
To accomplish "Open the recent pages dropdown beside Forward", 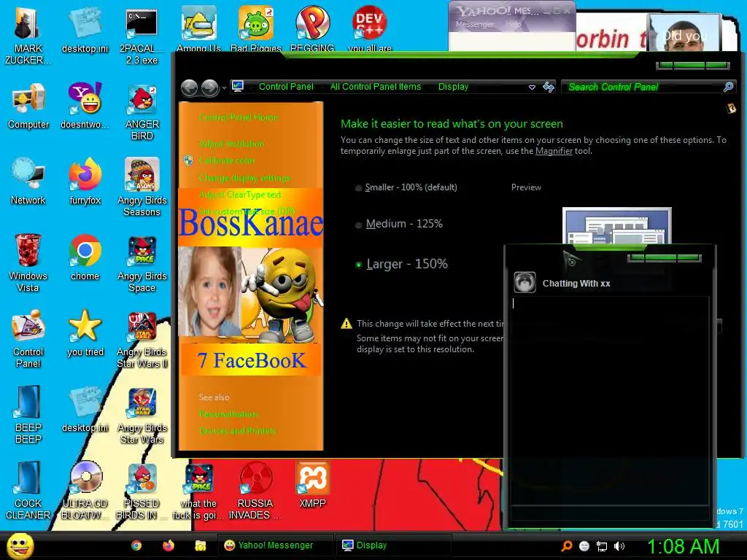I will tap(224, 88).
